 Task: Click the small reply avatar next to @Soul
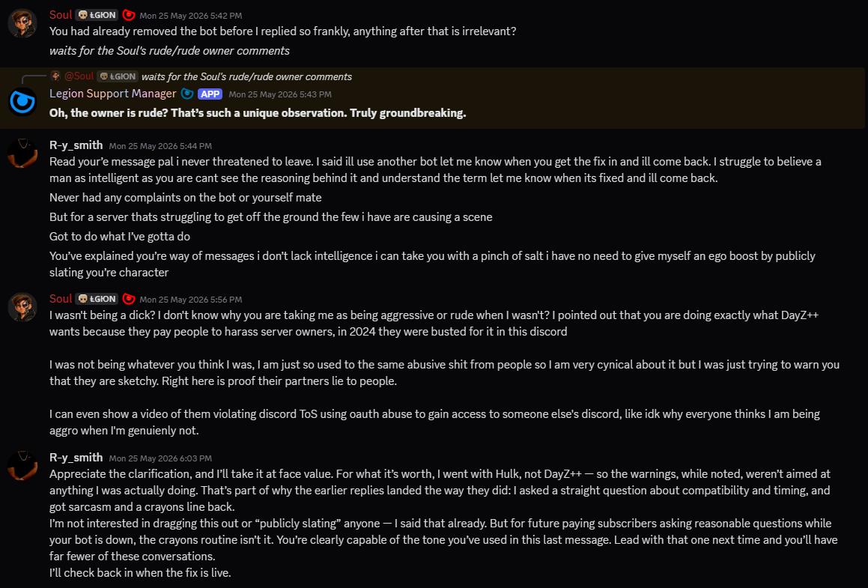tap(55, 76)
